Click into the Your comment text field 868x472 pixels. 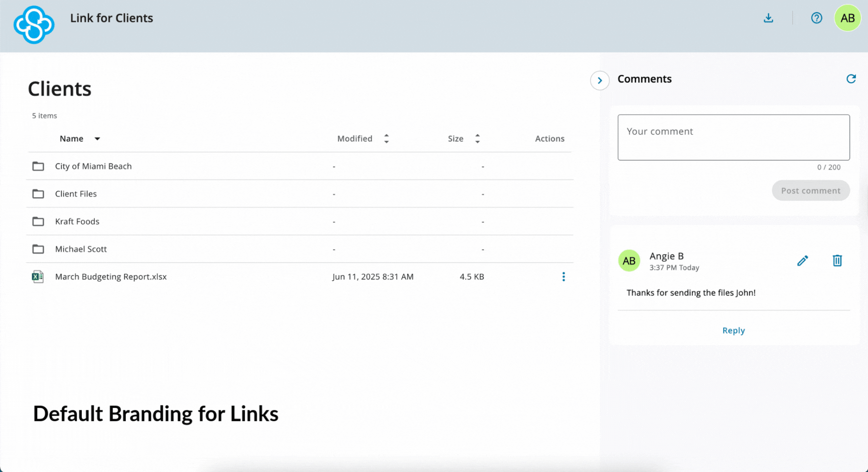(733, 137)
